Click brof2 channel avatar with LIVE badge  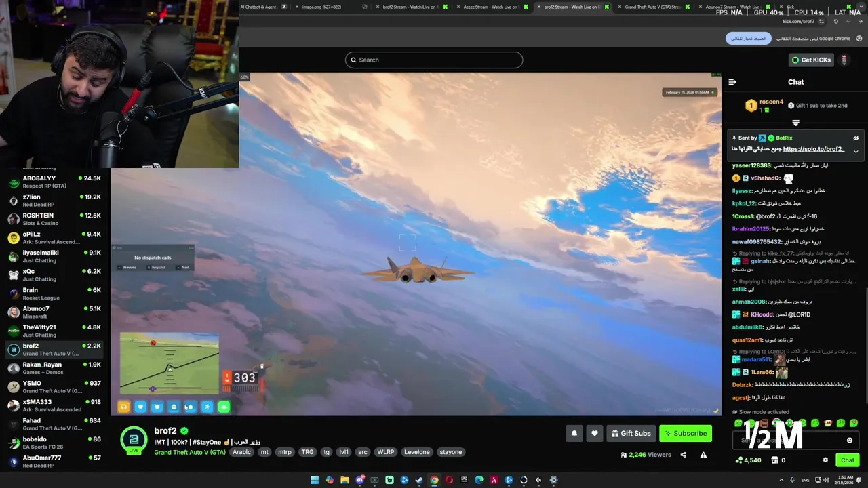[x=134, y=441]
